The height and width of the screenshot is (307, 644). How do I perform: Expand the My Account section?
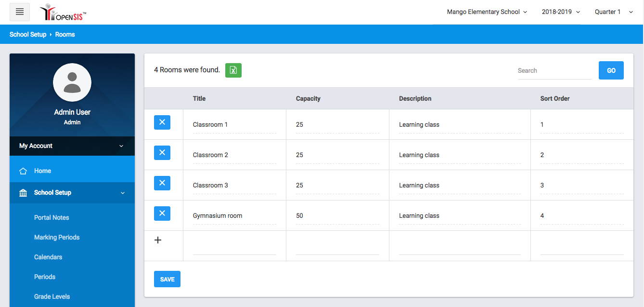[x=72, y=146]
